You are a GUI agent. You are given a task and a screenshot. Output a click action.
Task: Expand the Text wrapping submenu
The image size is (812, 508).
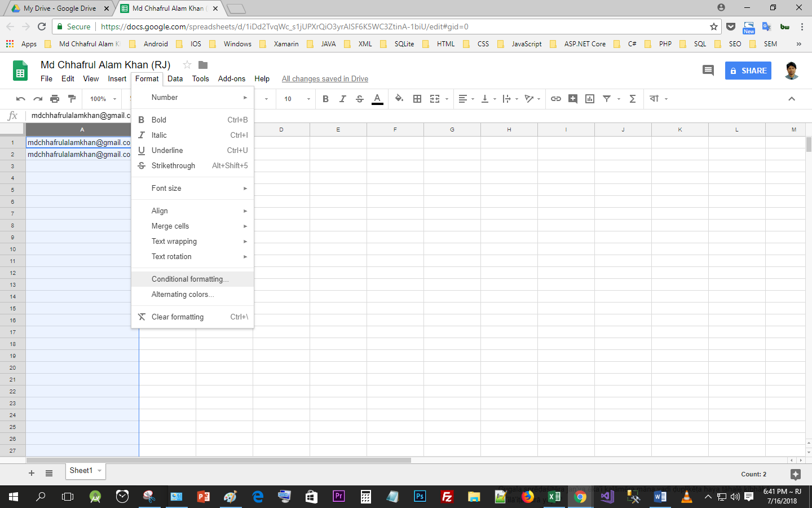tap(192, 242)
